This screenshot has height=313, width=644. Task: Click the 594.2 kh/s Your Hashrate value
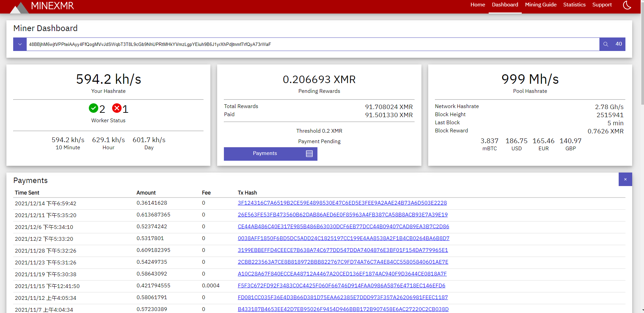point(108,79)
